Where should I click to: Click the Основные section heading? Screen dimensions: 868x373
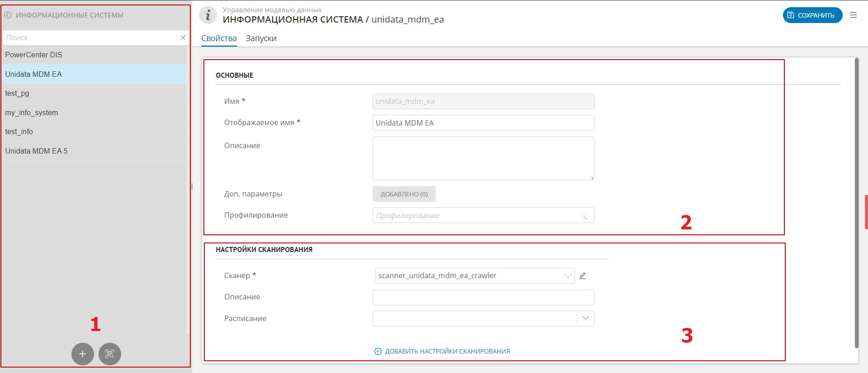234,75
